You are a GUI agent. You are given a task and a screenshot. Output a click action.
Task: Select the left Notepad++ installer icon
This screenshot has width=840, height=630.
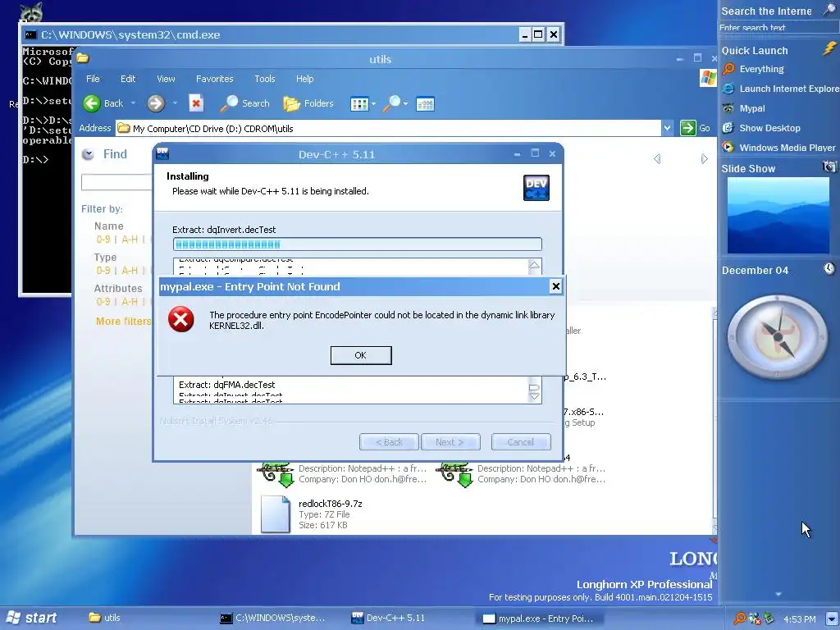(x=276, y=475)
